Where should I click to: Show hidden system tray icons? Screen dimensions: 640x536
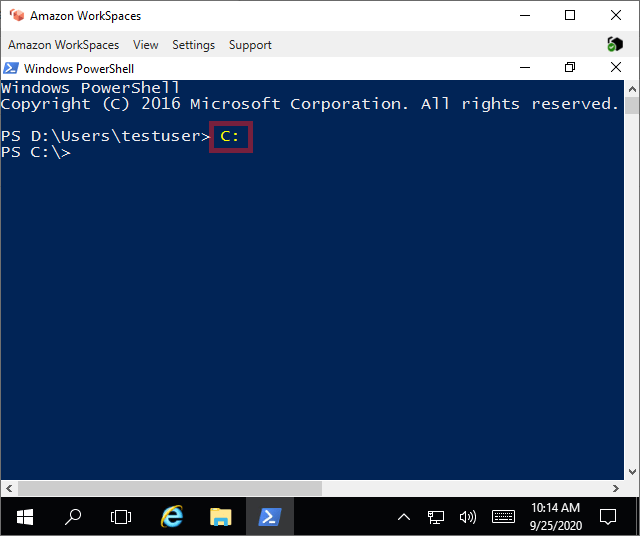[404, 517]
